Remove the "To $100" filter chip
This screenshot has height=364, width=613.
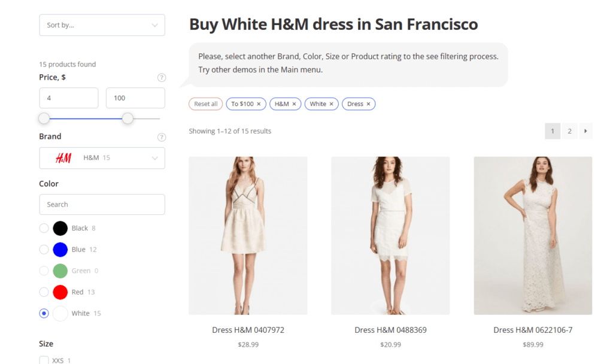coord(259,104)
